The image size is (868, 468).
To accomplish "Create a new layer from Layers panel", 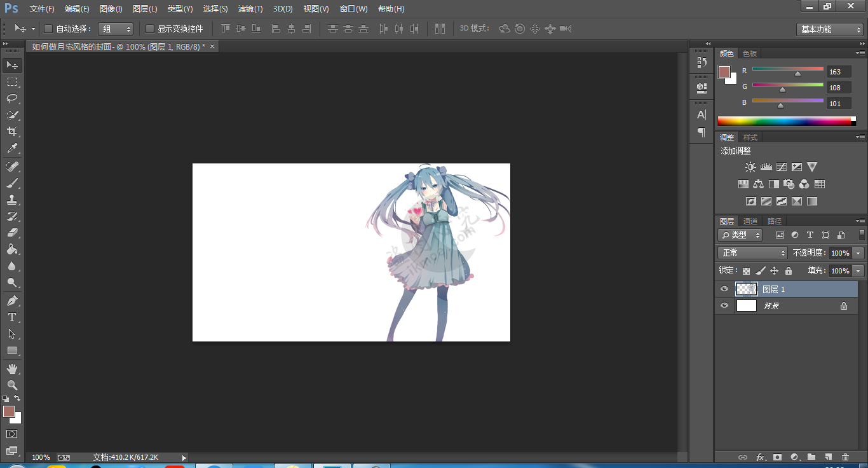I will [828, 457].
